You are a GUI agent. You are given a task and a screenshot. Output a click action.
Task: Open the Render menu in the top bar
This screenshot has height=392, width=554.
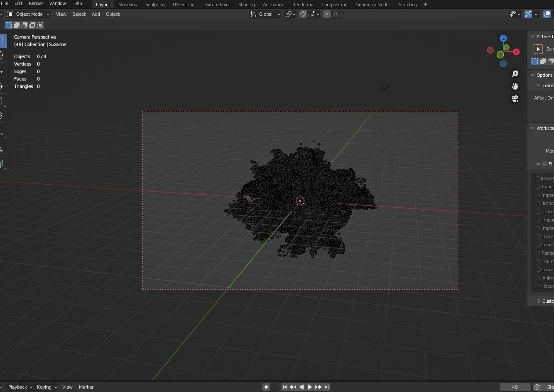tap(36, 3)
